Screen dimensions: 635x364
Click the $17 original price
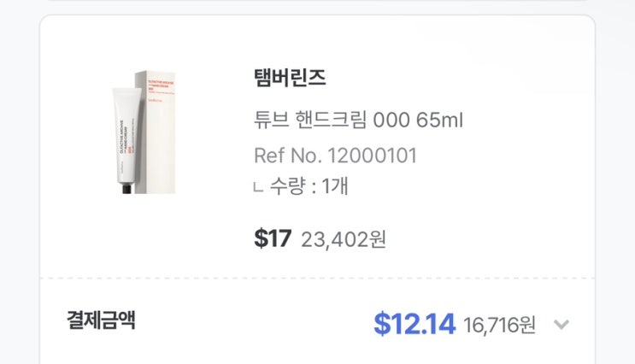coord(273,238)
